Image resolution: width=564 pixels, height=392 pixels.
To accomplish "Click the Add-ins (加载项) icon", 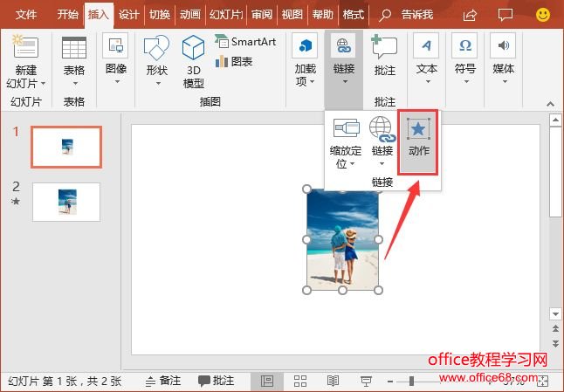I will pos(305,45).
